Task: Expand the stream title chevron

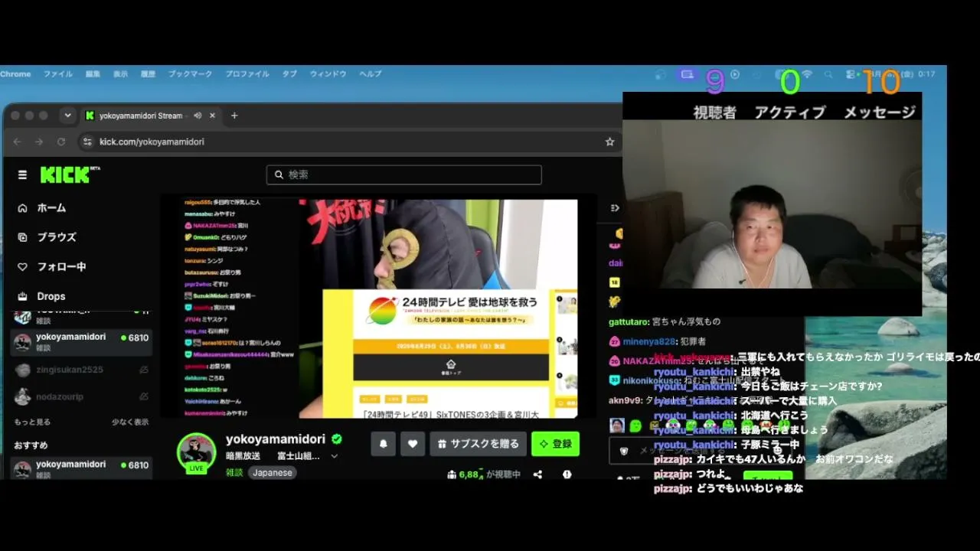Action: click(x=334, y=456)
